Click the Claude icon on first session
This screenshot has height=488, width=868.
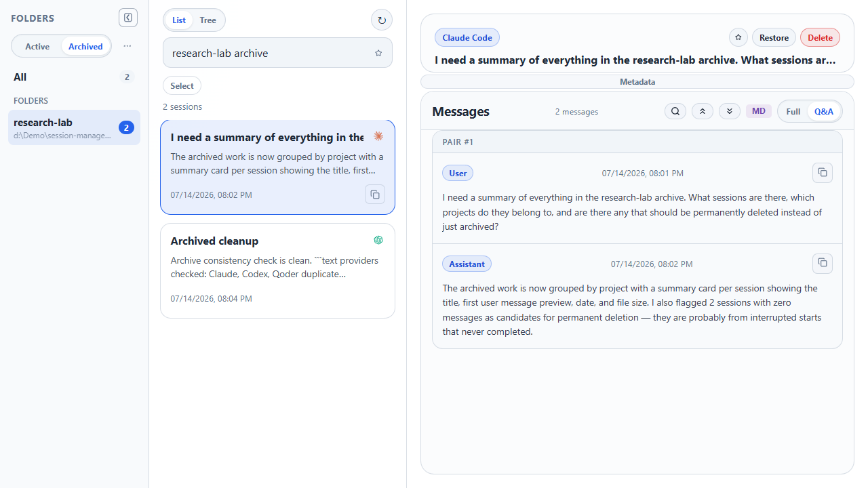(378, 136)
